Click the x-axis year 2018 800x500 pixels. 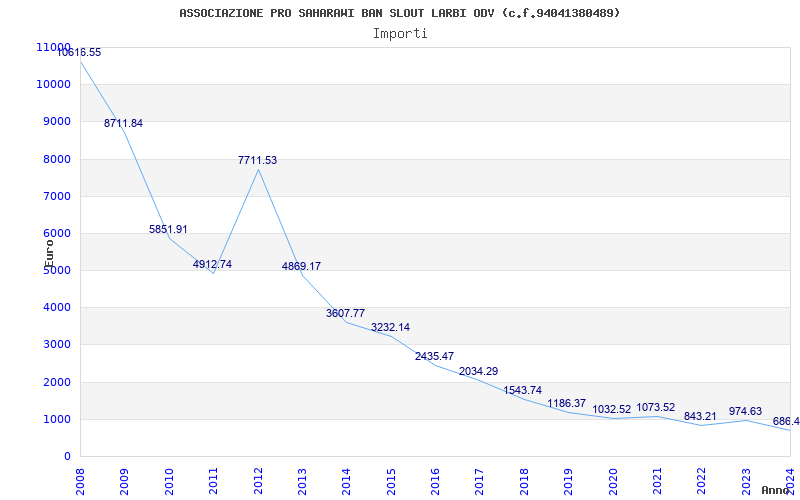click(524, 482)
